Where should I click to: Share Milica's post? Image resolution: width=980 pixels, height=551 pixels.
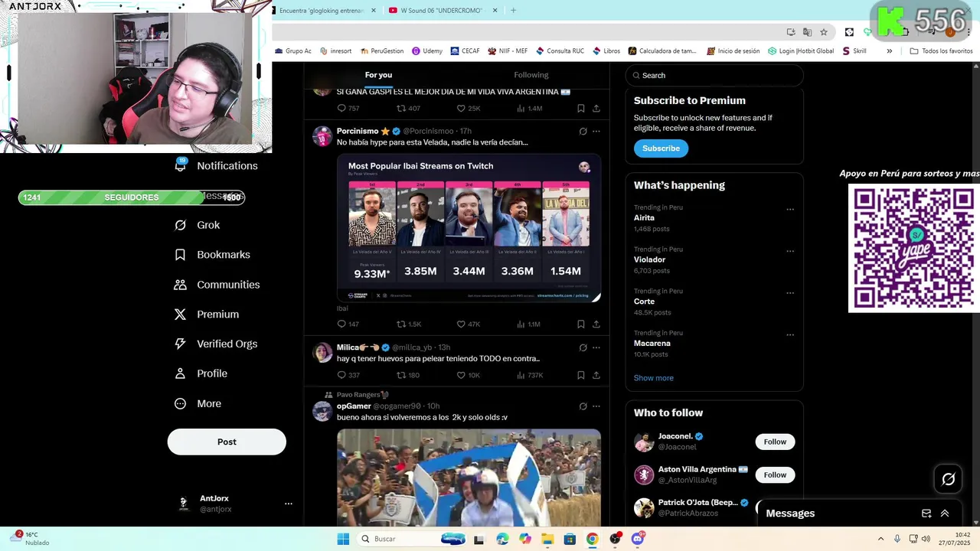pyautogui.click(x=596, y=375)
